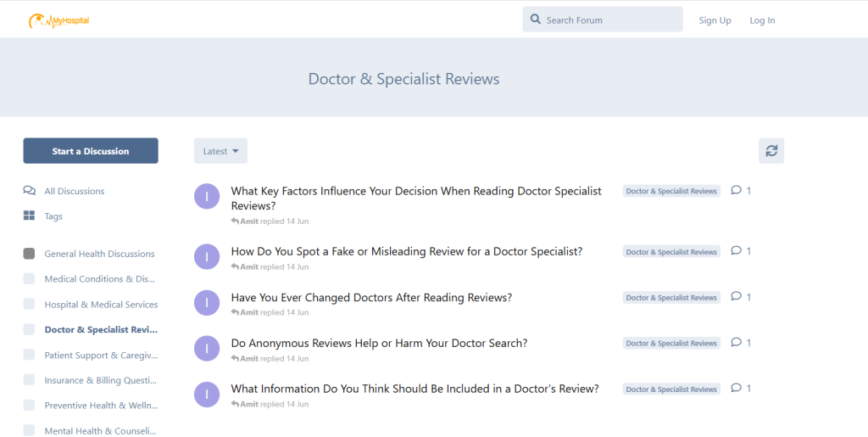Click the search magnifier icon
The image size is (868, 437).
click(536, 20)
